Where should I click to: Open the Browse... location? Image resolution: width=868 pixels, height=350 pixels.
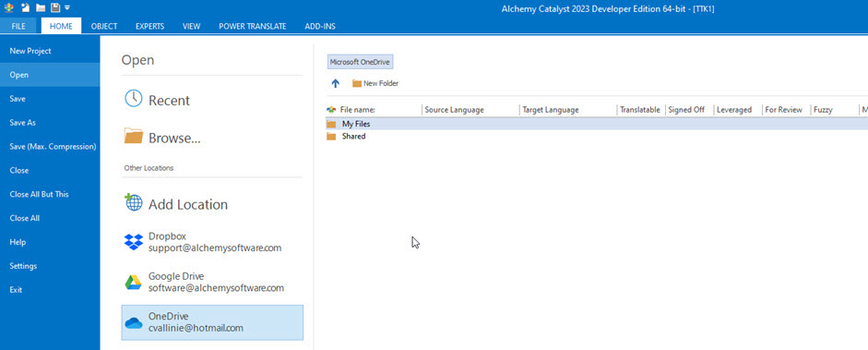pos(212,137)
